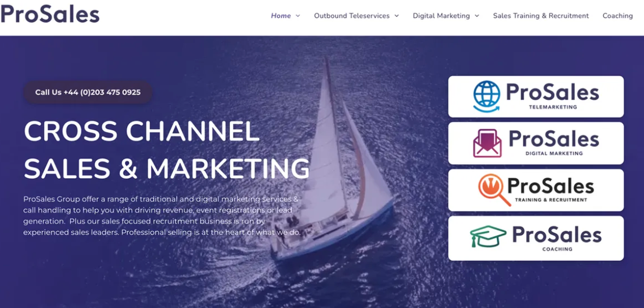
Task: Click the Call Us +44 (0)203 475 0925 button
Action: pos(88,92)
